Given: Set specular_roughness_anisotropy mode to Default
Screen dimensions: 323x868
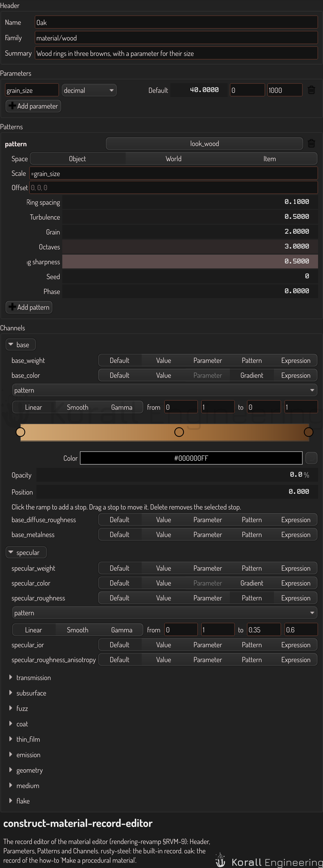Looking at the screenshot, I should click(x=119, y=660).
